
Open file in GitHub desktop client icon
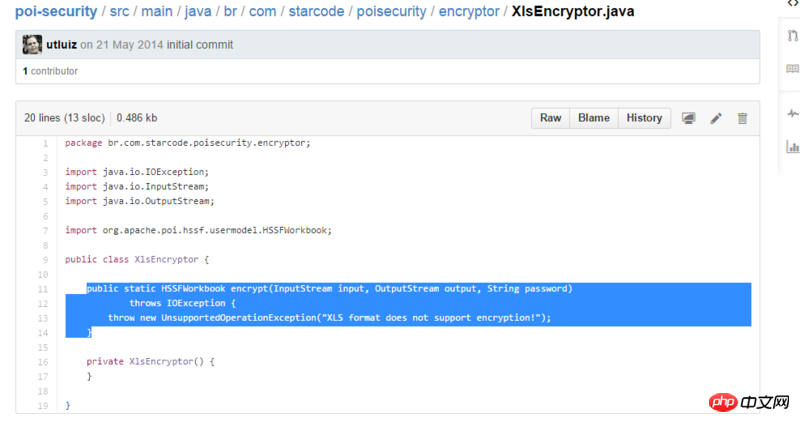tap(689, 118)
